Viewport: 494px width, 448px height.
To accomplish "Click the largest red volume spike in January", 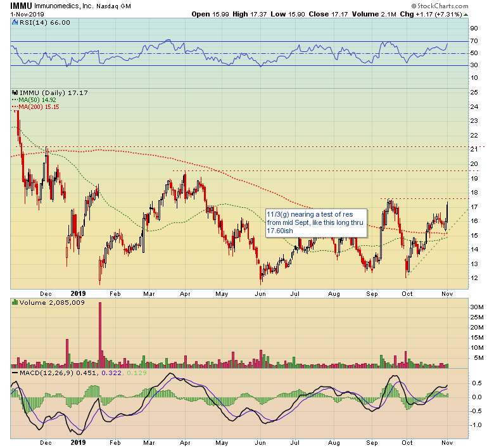I will (x=100, y=335).
